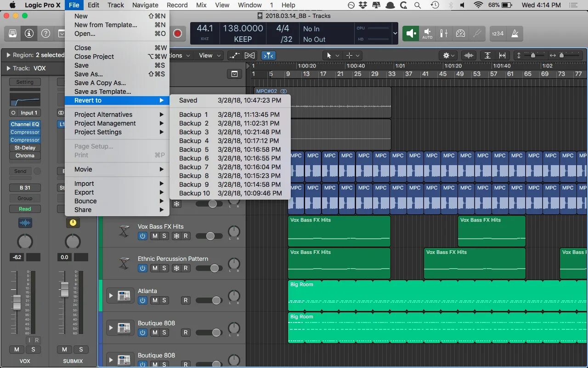Click the waveform zoom icon

point(469,55)
